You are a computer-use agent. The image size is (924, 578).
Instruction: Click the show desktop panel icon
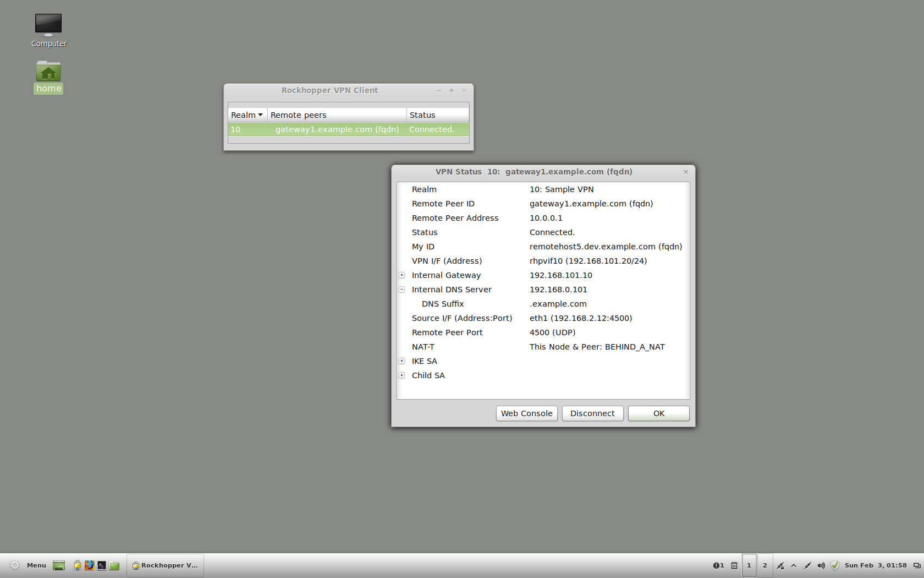pos(58,565)
